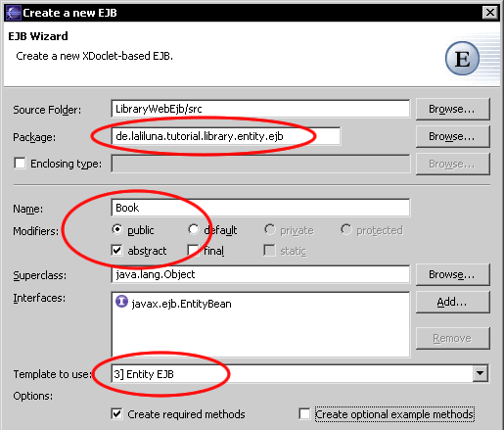Enable Create optional example methods checkbox
Viewport: 504px width, 430px height.
pos(304,413)
